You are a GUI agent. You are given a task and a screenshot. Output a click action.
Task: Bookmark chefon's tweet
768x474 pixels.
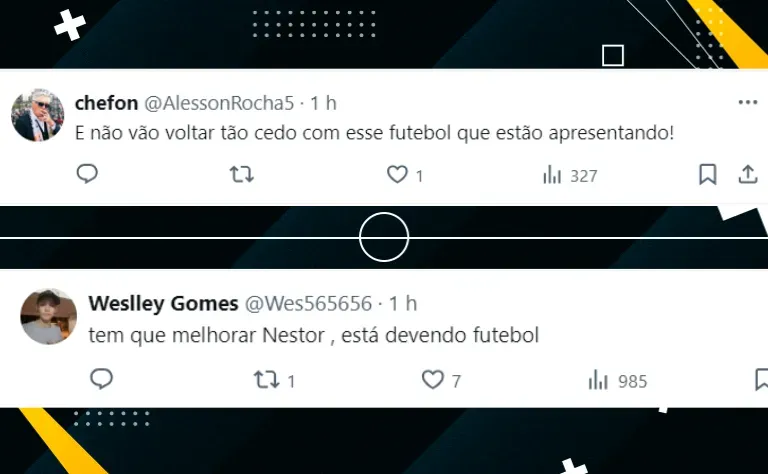[x=707, y=174]
